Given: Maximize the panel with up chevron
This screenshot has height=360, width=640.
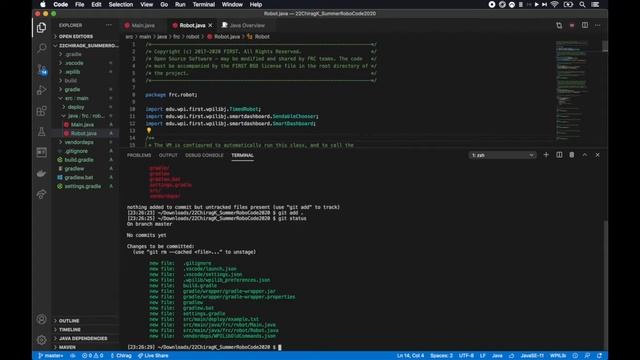Looking at the screenshot, I should [x=585, y=155].
